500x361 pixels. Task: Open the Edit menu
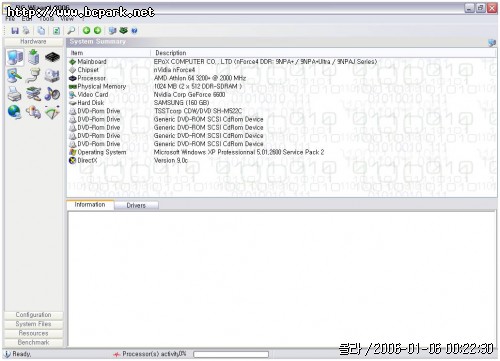pyautogui.click(x=27, y=19)
